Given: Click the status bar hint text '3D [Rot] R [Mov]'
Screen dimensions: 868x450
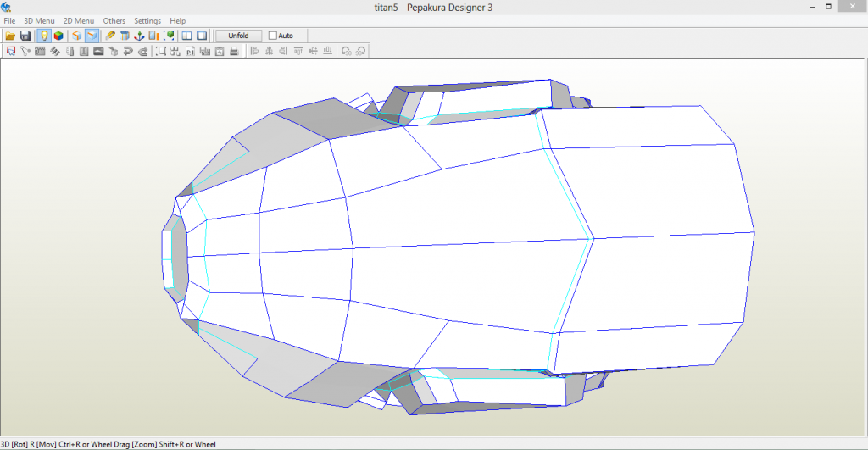Looking at the screenshot, I should [28, 444].
